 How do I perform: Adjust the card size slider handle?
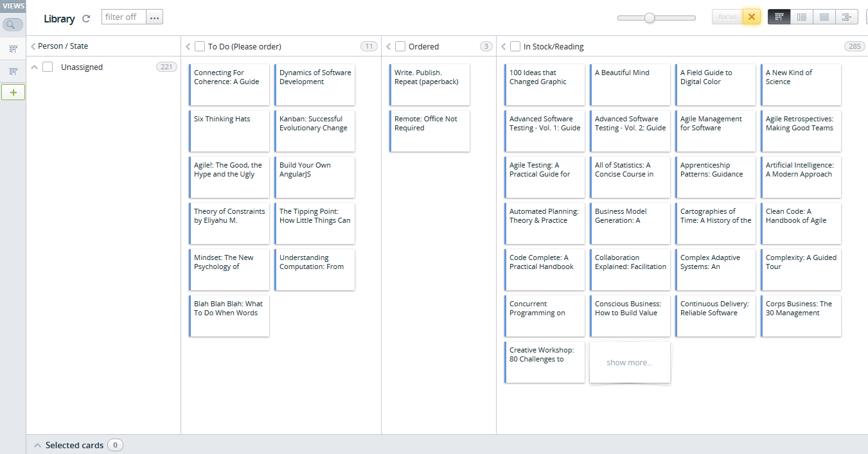(650, 18)
